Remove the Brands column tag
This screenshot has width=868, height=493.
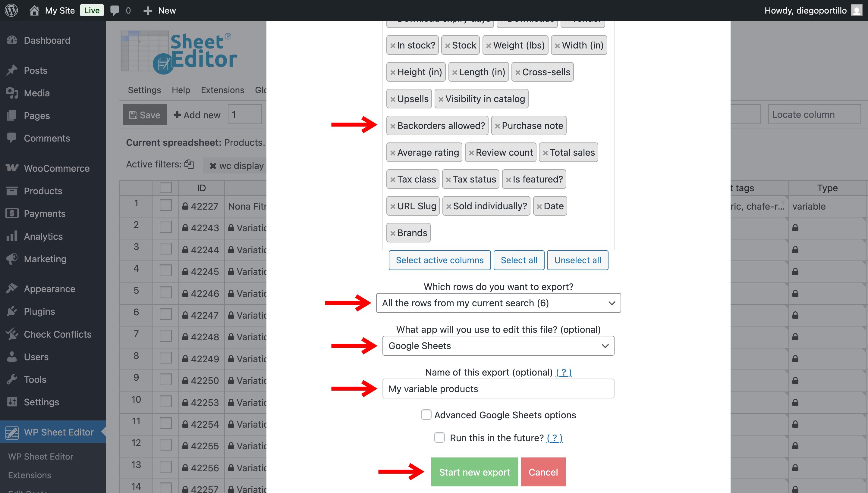(x=393, y=233)
